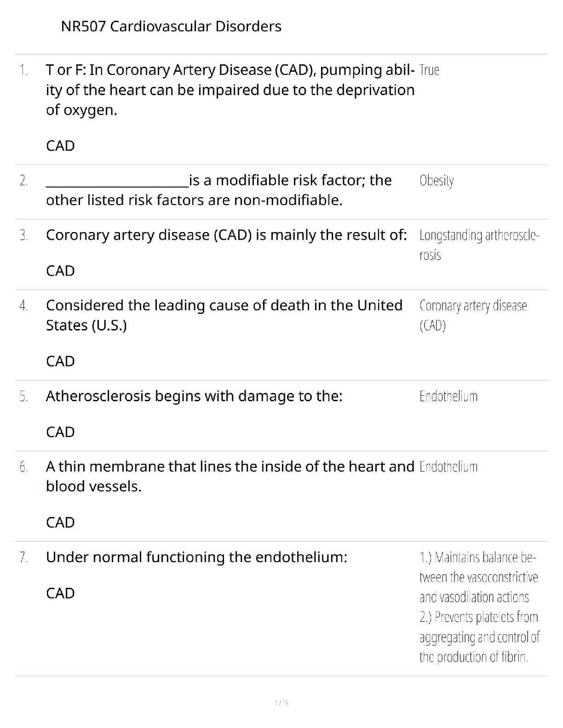The height and width of the screenshot is (728, 563).
Task: Click 'Atherosclerosis begins with damage to the:' question
Action: click(x=194, y=396)
